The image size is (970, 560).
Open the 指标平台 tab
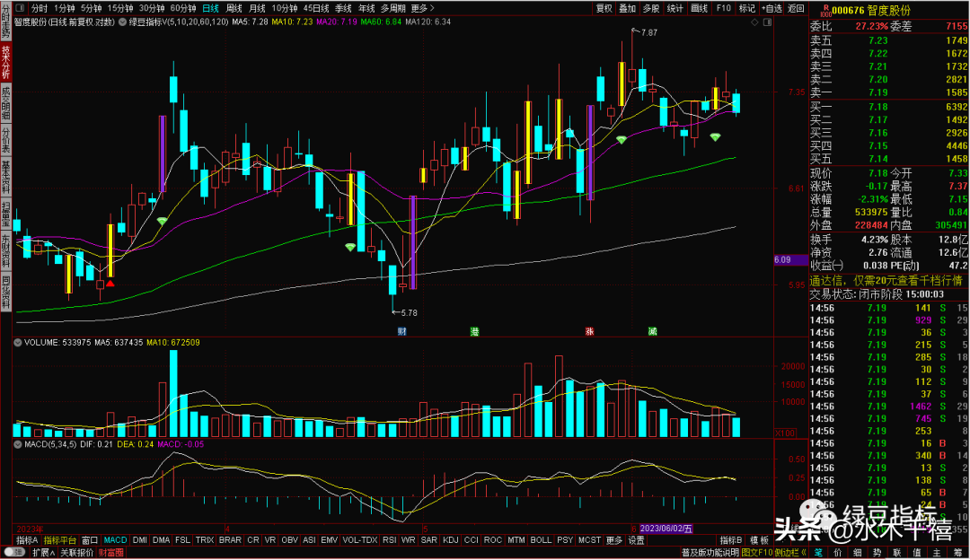pyautogui.click(x=60, y=540)
